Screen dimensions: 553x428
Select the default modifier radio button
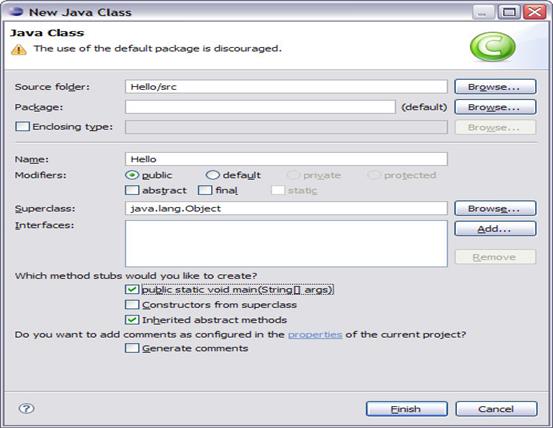pos(213,175)
